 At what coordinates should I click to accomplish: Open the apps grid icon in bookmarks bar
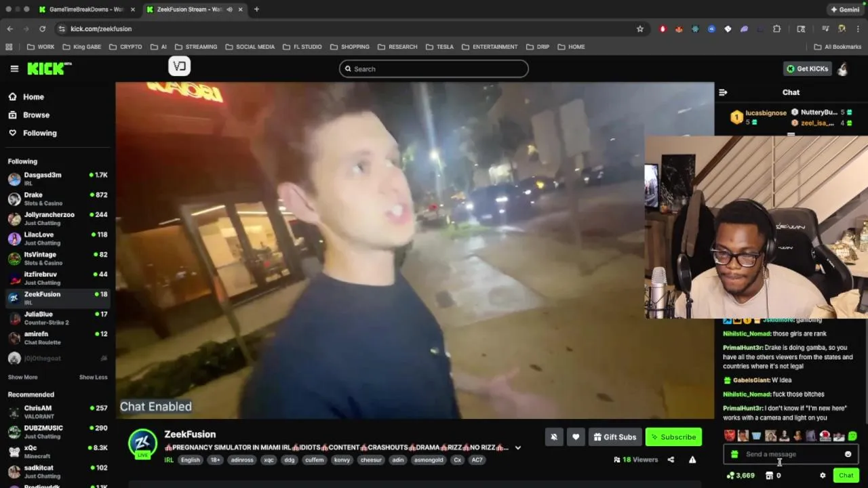(x=9, y=47)
